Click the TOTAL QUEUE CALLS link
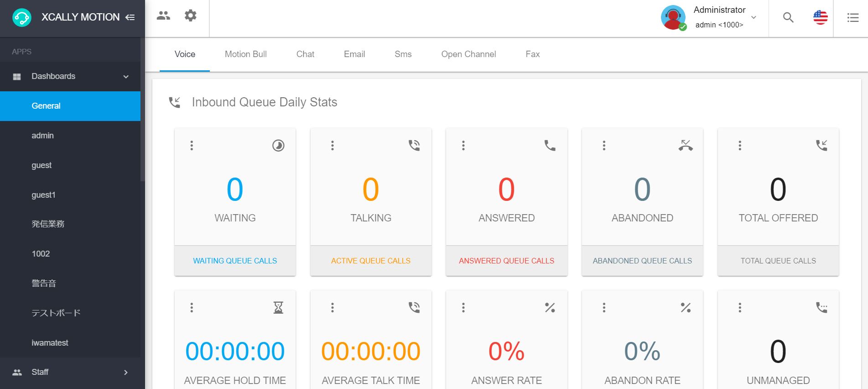The height and width of the screenshot is (389, 868). tap(778, 261)
